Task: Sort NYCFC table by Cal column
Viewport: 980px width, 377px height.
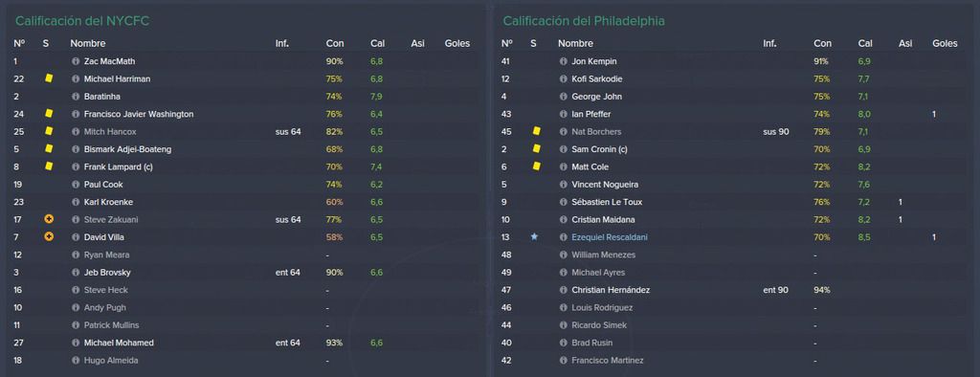Action: pos(377,43)
